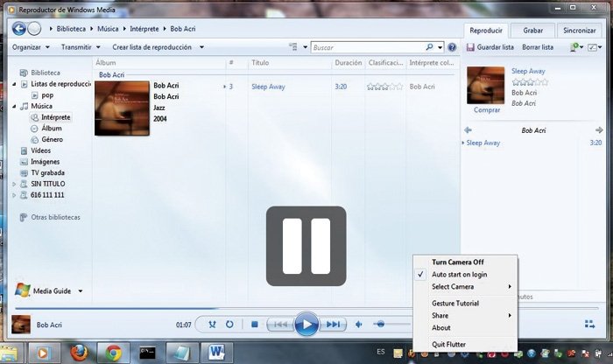
Task: Open Firefox from the taskbar
Action: pyautogui.click(x=80, y=353)
